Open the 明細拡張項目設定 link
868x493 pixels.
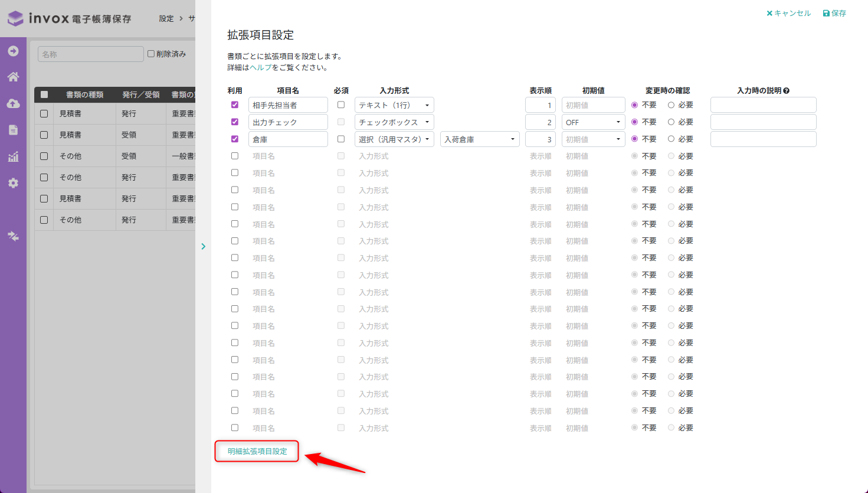[257, 451]
